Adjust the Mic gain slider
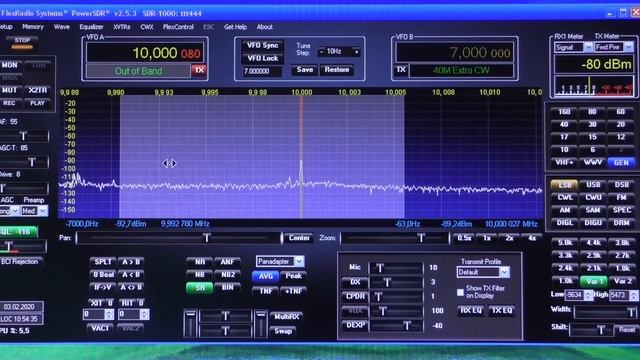This screenshot has width=640, height=360. tap(396, 268)
